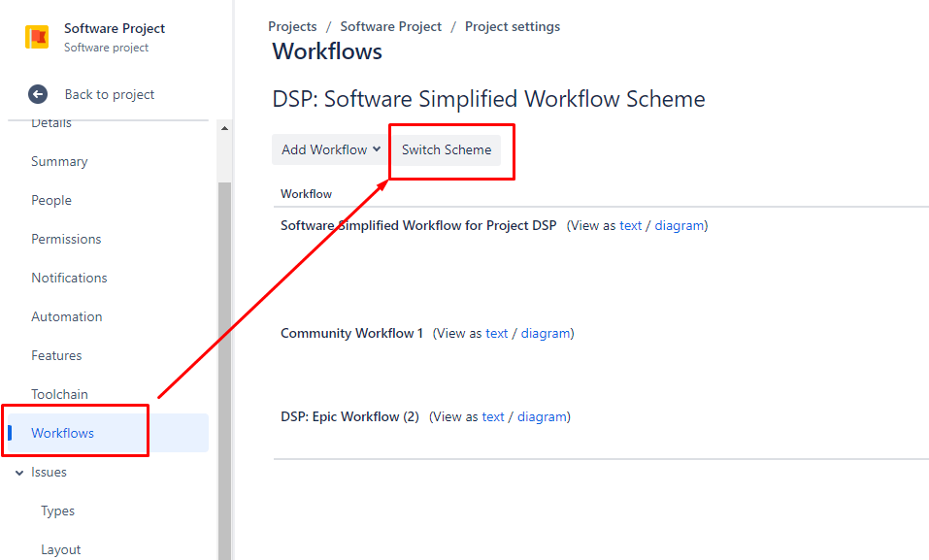View Community Workflow 1 as diagram
This screenshot has height=560, width=929.
coord(547,333)
